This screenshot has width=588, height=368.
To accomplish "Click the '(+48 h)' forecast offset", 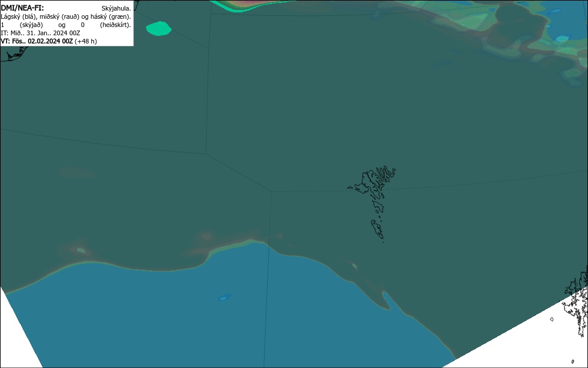I will 86,41.
